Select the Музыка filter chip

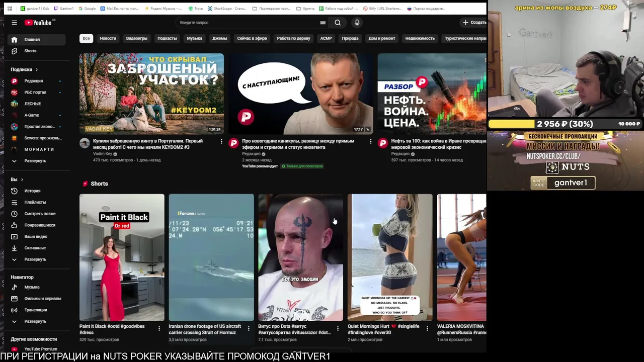pyautogui.click(x=195, y=38)
